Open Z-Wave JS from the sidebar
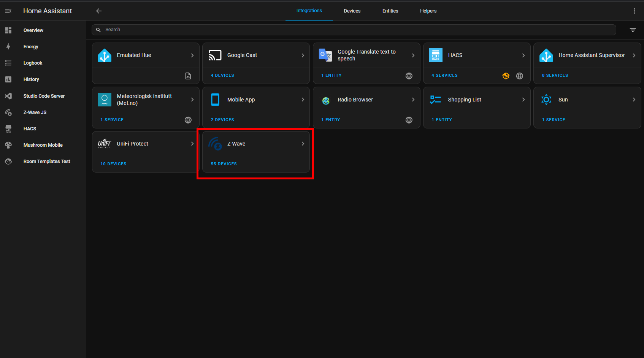 coord(35,112)
